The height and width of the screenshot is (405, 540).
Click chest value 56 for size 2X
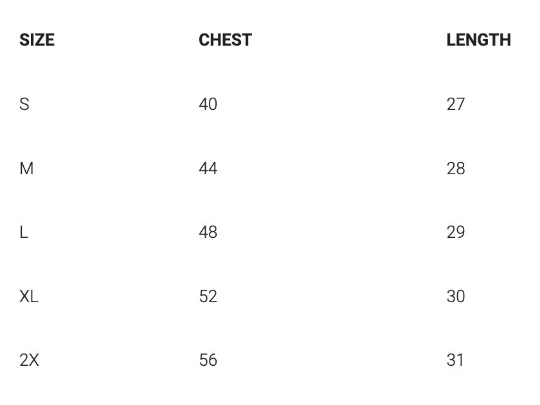(208, 360)
